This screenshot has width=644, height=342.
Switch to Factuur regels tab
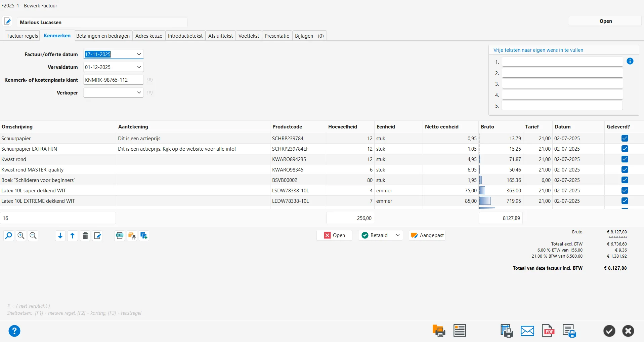[23, 36]
